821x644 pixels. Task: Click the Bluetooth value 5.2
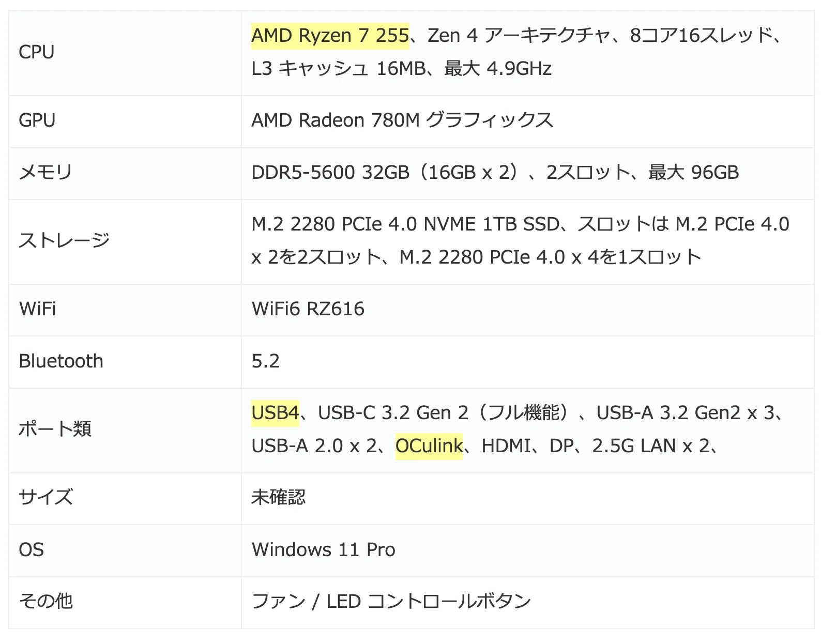265,361
